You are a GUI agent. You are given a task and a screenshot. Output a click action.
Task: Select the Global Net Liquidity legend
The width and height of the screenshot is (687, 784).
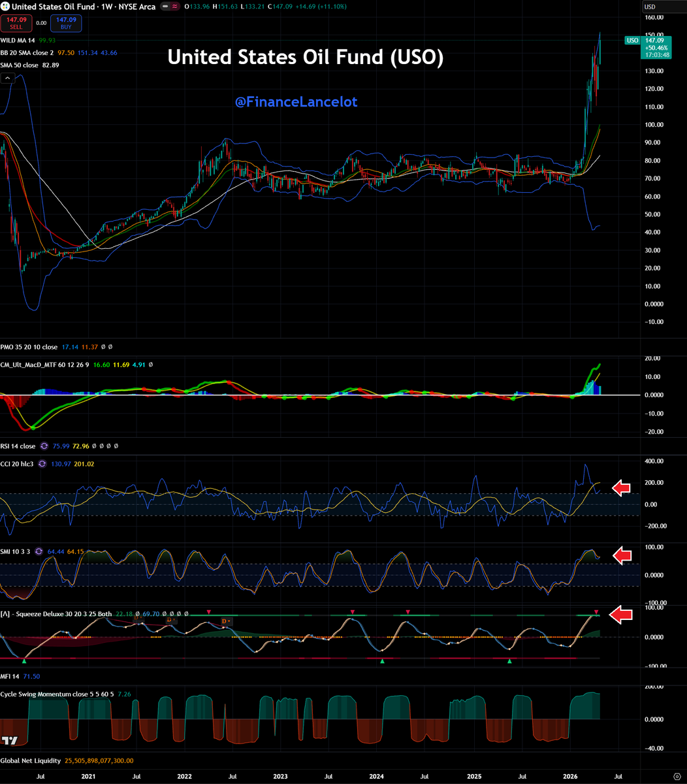(x=31, y=760)
